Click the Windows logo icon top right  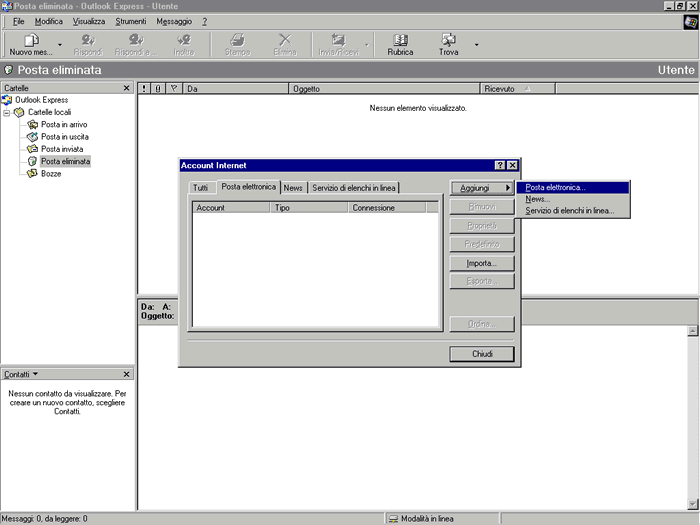(x=691, y=22)
